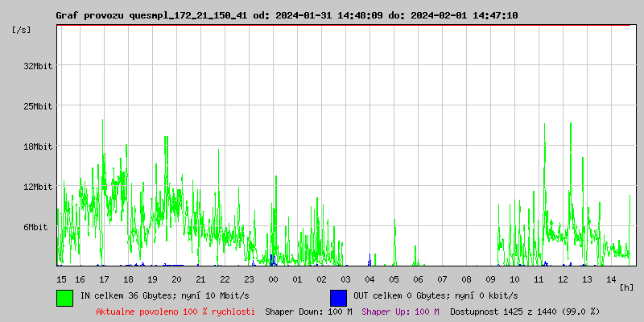The width and height of the screenshot is (644, 322).
Task: Select hour 17 on the time axis
Action: (104, 279)
